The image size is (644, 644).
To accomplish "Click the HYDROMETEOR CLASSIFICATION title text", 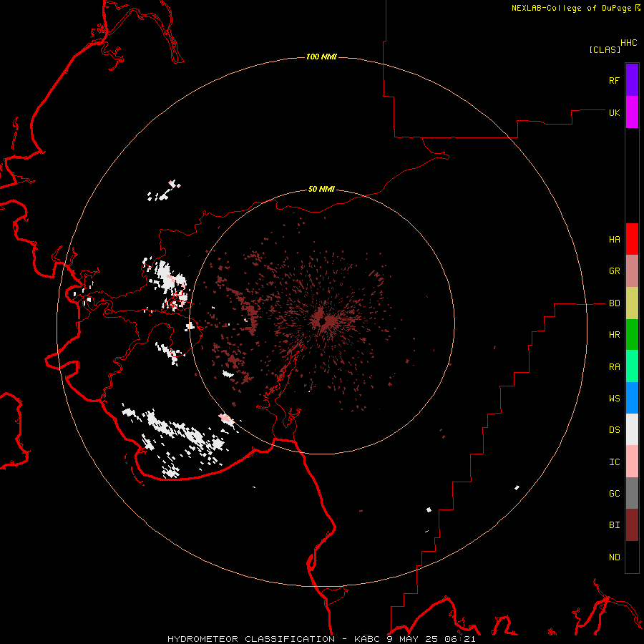I will click(x=251, y=639).
